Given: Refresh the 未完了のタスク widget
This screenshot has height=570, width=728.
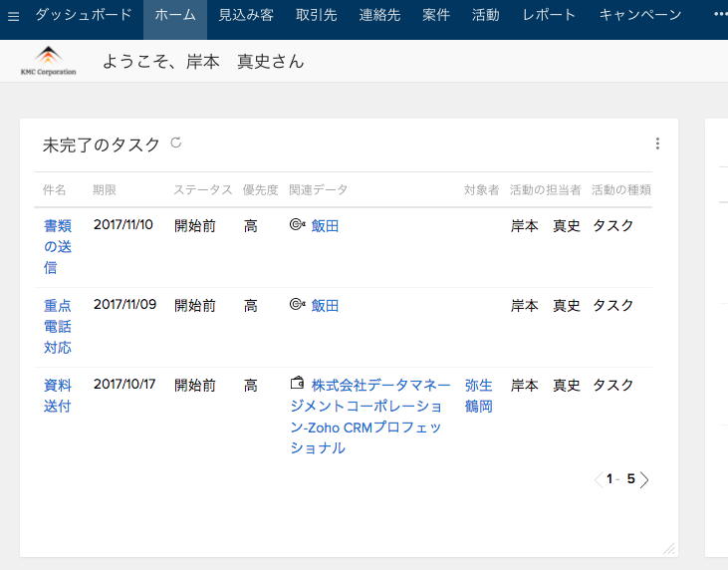Looking at the screenshot, I should 176,142.
